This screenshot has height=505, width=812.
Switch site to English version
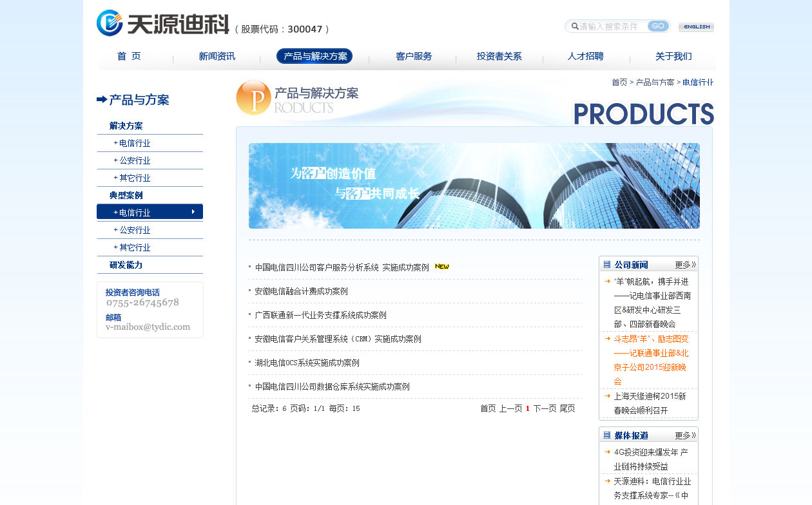(x=696, y=26)
